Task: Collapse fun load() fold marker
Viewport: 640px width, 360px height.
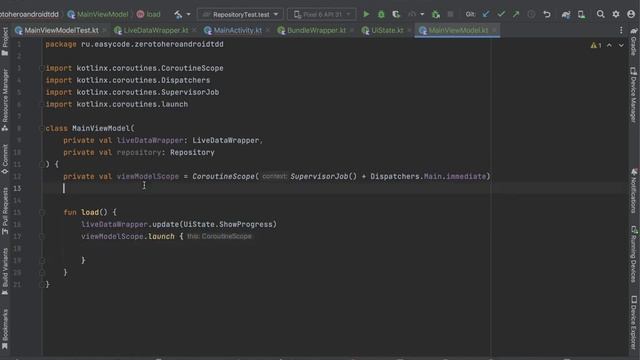Action: pyautogui.click(x=42, y=212)
